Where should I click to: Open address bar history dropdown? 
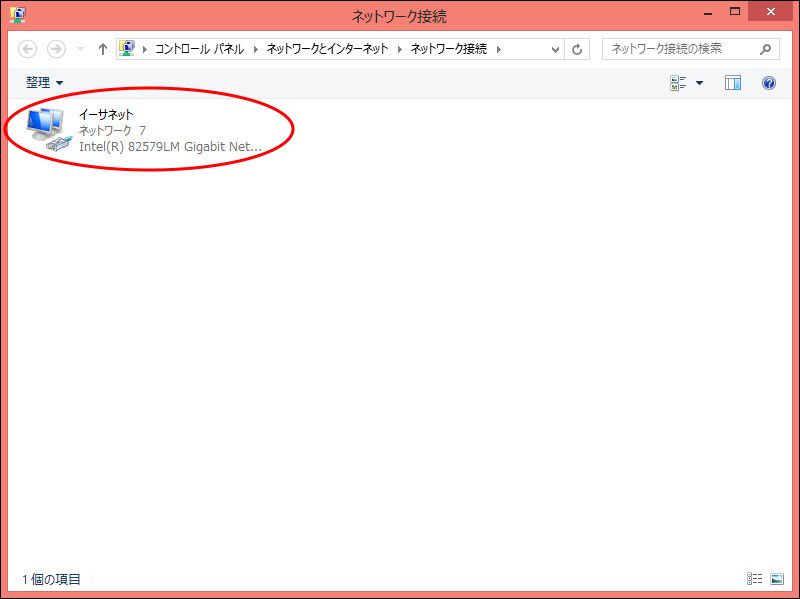pos(556,49)
